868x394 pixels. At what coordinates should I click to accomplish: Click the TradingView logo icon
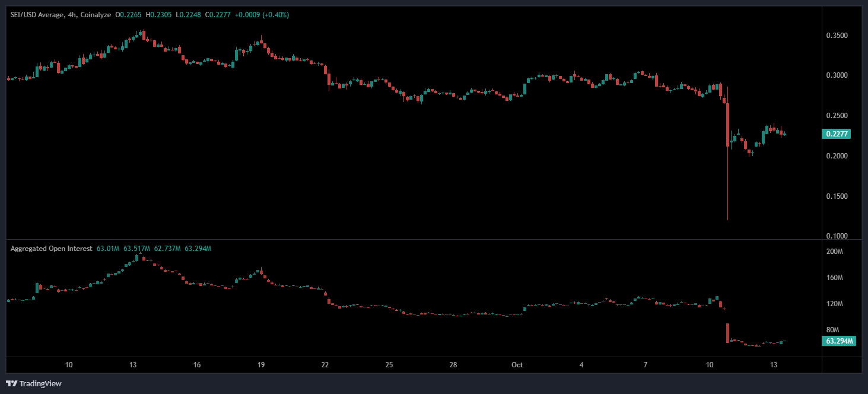pyautogui.click(x=12, y=383)
